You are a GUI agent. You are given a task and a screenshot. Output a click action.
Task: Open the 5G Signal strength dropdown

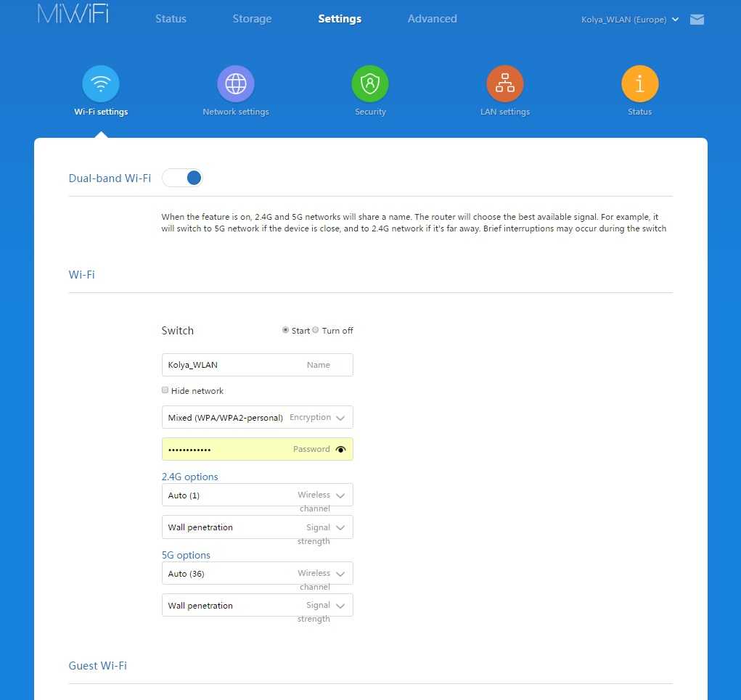point(258,605)
